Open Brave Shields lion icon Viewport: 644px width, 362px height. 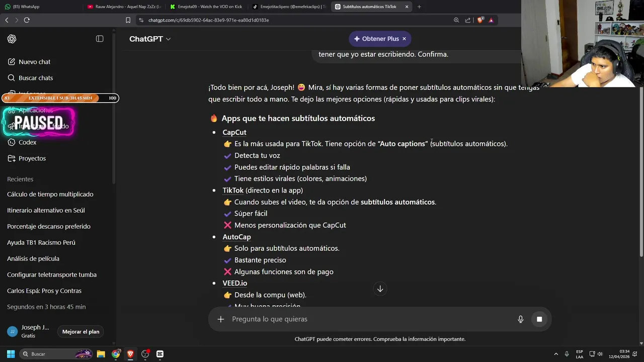480,20
